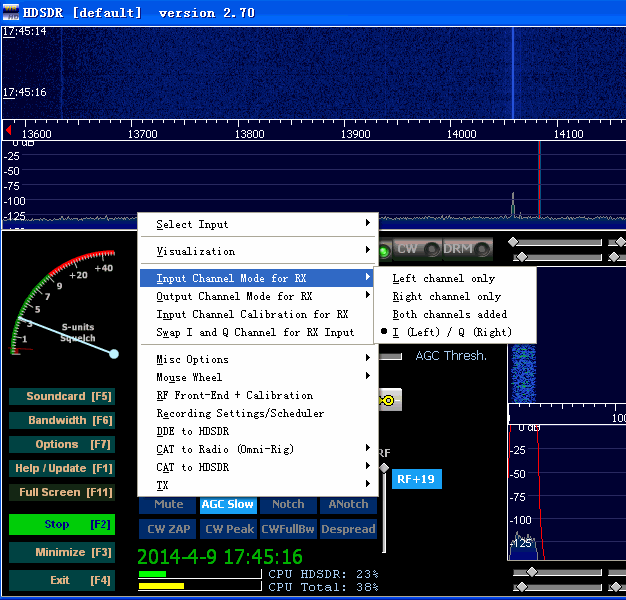Viewport: 626px width, 600px height.
Task: Click second upper-right slider handle
Action: coord(521,257)
